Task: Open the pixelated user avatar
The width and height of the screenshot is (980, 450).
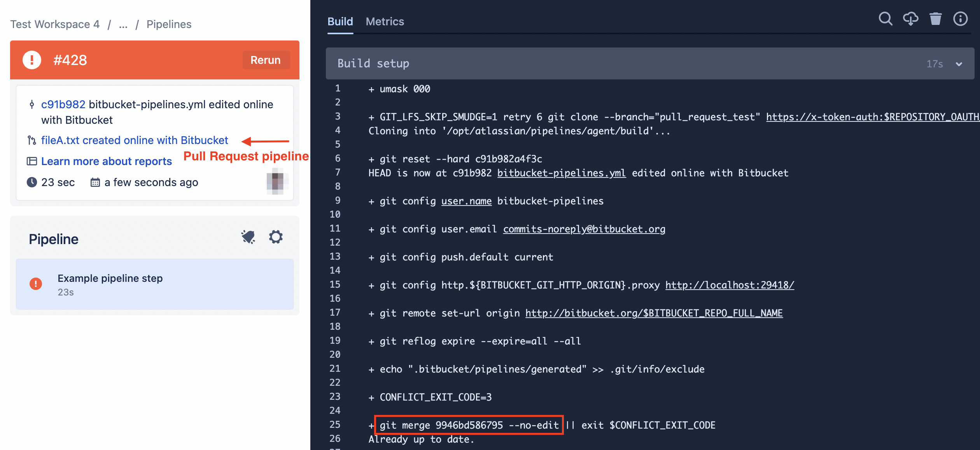Action: coord(278,181)
